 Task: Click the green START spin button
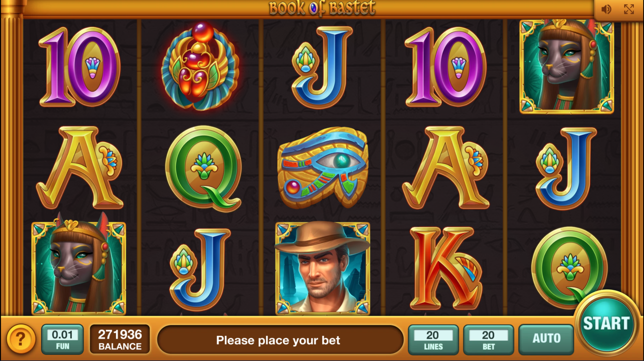(x=606, y=323)
